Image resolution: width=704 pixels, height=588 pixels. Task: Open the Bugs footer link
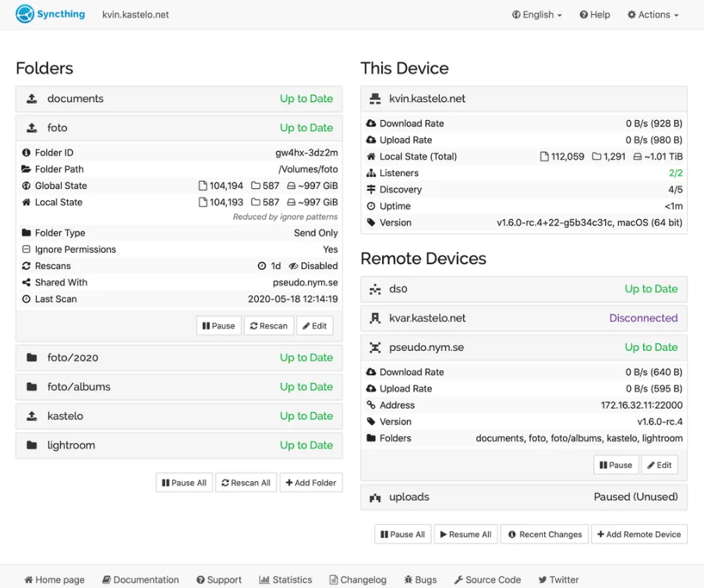pos(420,580)
